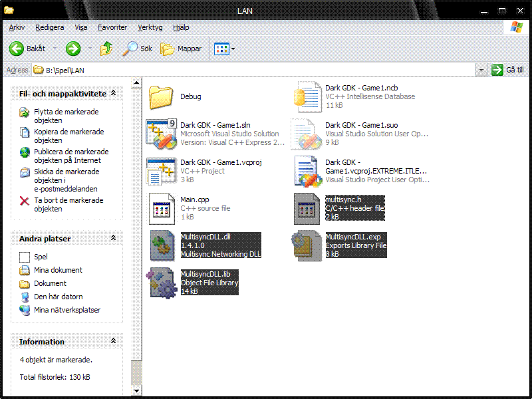Open the Dokument link under Andra platser

coord(51,283)
